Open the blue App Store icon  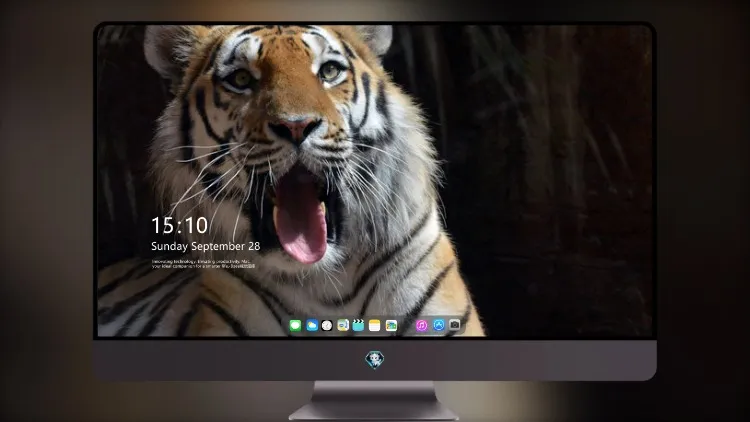point(439,325)
